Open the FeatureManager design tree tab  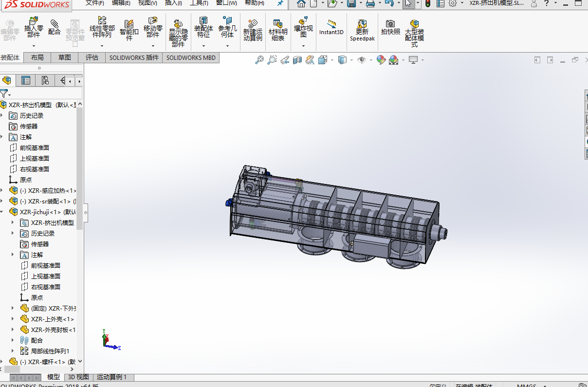click(7, 80)
